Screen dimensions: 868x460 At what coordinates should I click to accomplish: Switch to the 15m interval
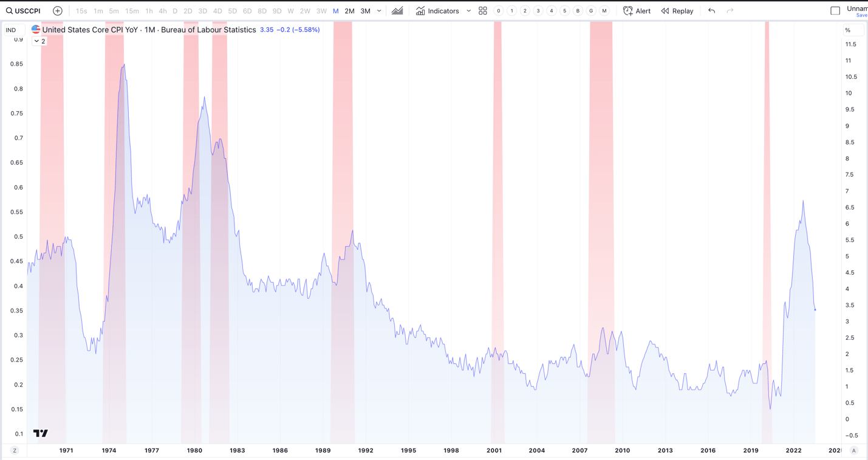point(132,11)
